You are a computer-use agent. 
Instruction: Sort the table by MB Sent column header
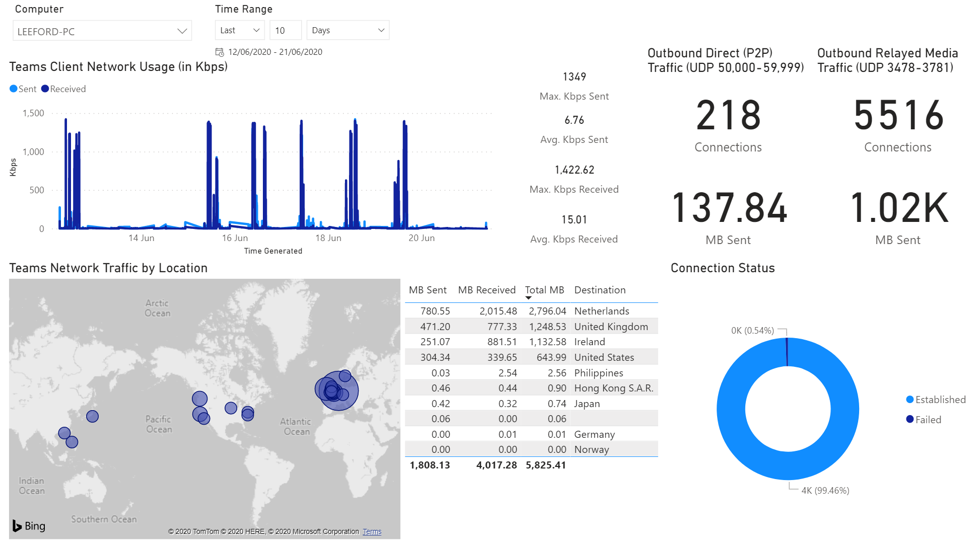tap(428, 290)
